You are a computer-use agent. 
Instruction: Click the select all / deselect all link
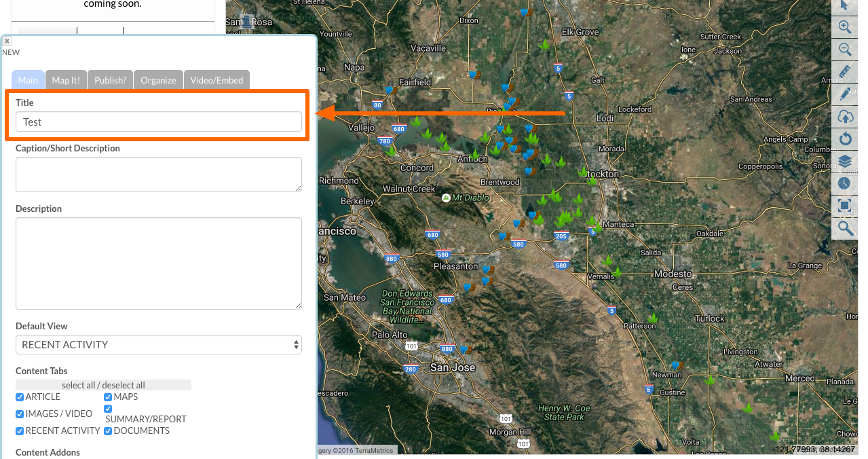(103, 385)
